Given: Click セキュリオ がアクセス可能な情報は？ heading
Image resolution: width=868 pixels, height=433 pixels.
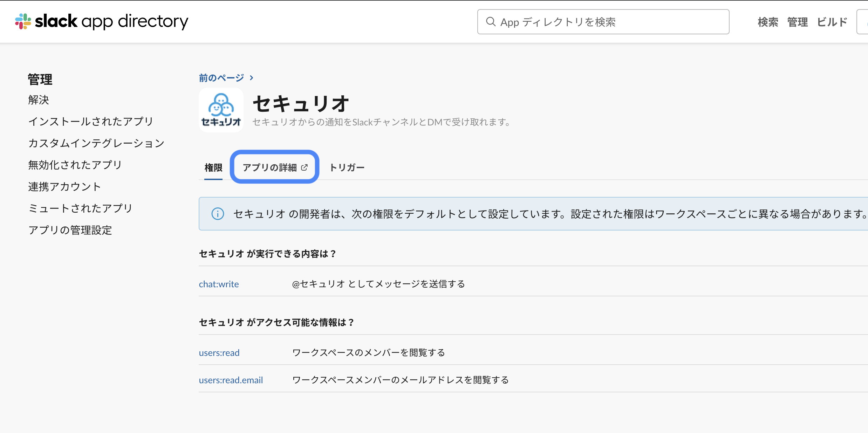Looking at the screenshot, I should tap(277, 322).
